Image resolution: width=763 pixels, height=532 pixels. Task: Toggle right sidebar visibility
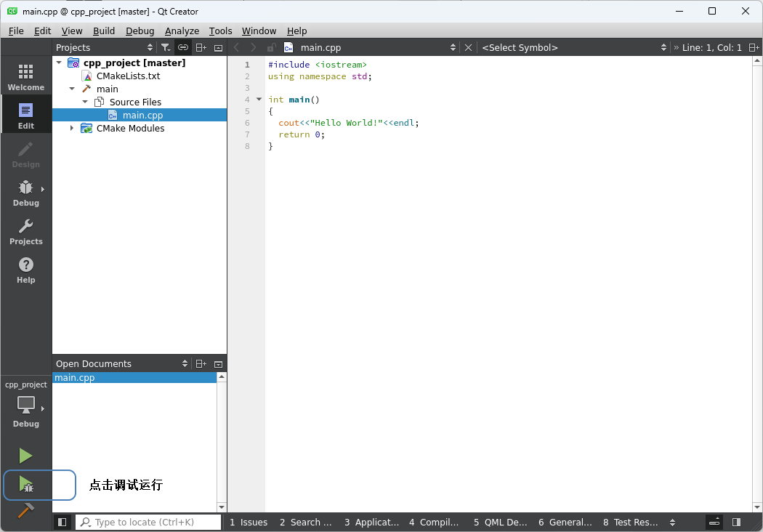coord(736,522)
